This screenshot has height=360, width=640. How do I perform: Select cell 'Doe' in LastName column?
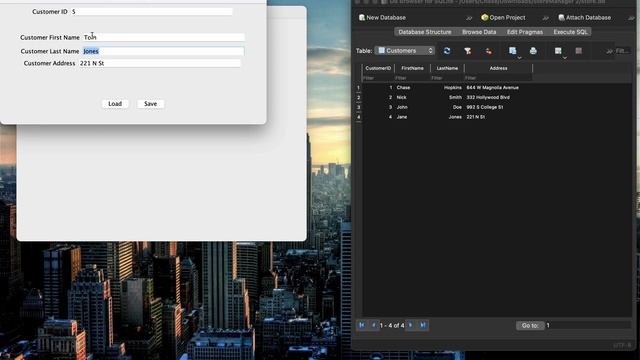click(x=447, y=107)
